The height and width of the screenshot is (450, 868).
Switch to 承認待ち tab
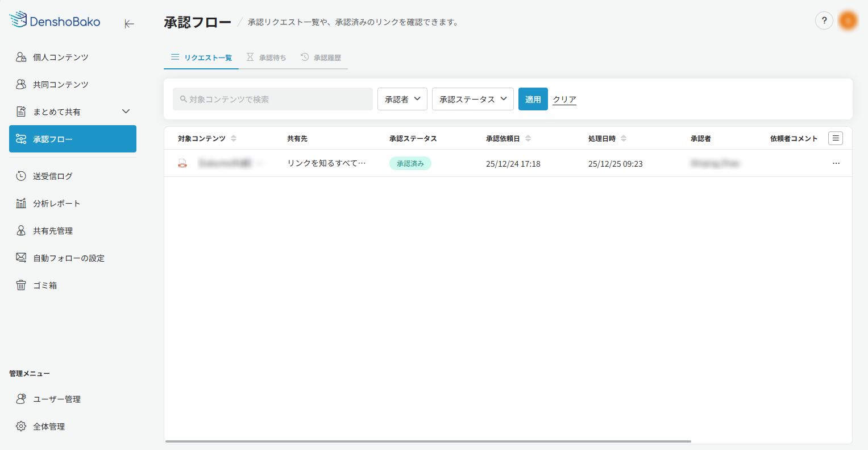[x=266, y=57]
